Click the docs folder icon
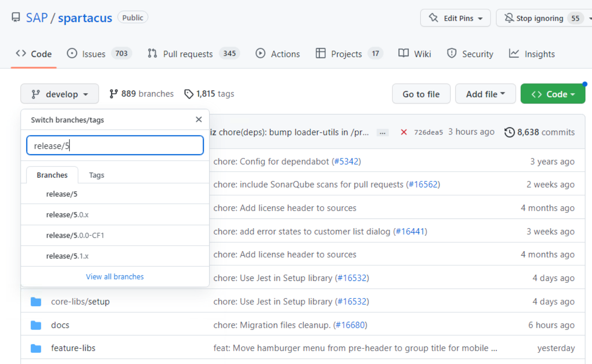The image size is (592, 364). 36,325
